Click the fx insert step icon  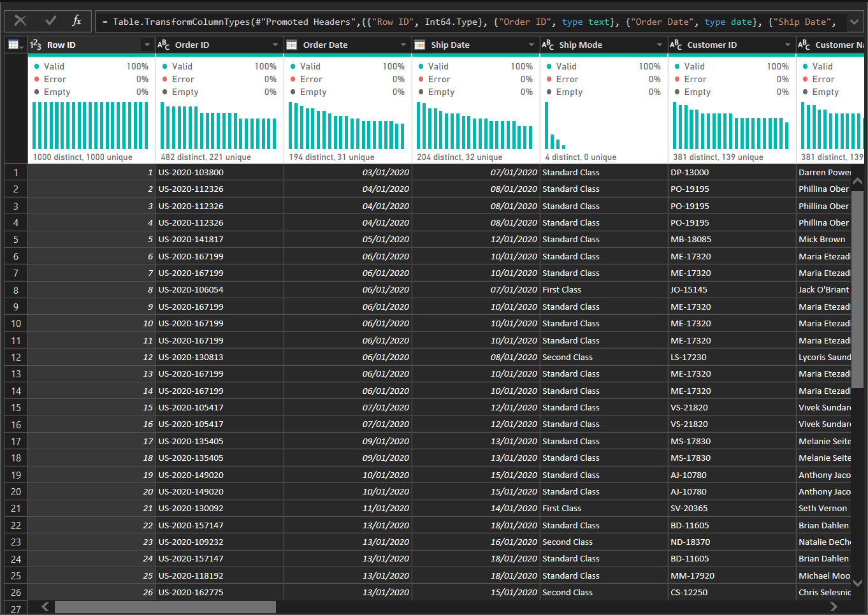76,21
